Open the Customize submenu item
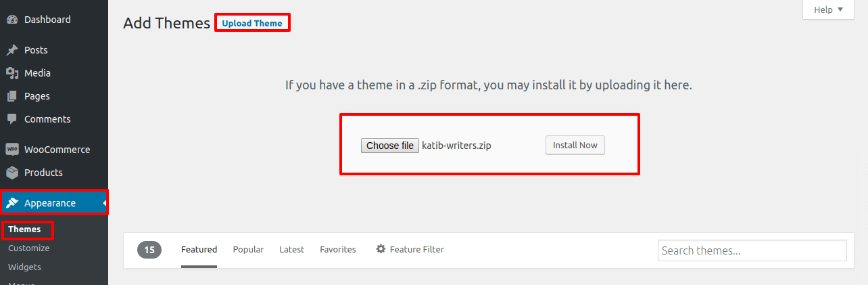The image size is (868, 285). coord(29,248)
